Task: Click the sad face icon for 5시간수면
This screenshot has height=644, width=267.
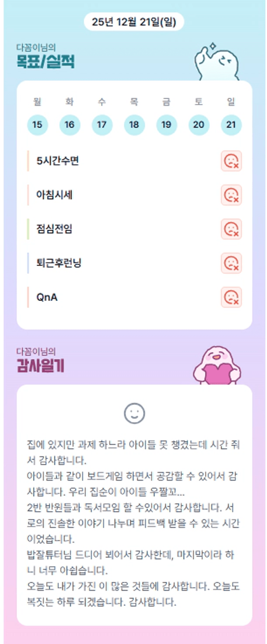Action: 231,161
